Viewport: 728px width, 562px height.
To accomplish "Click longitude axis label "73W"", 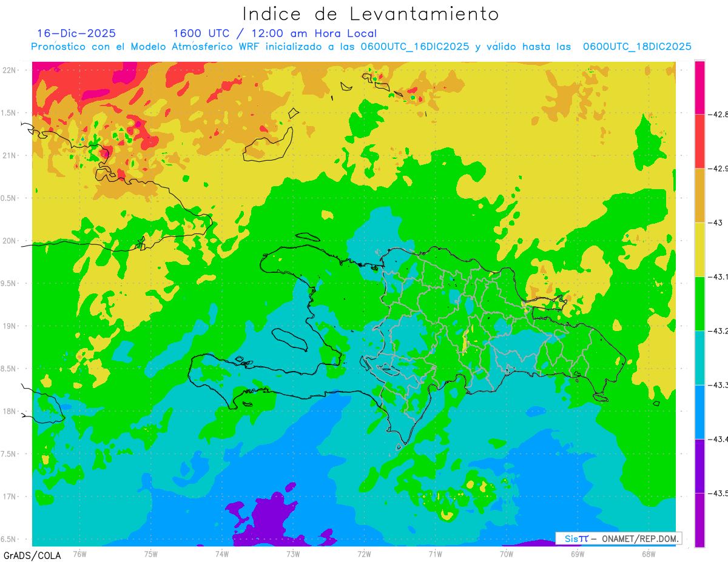I will [293, 554].
